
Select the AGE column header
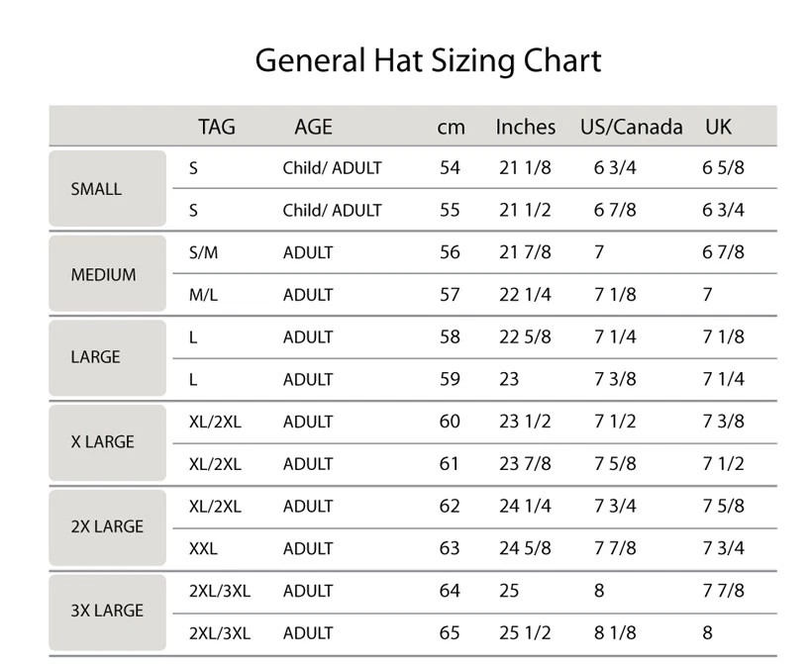(x=313, y=127)
